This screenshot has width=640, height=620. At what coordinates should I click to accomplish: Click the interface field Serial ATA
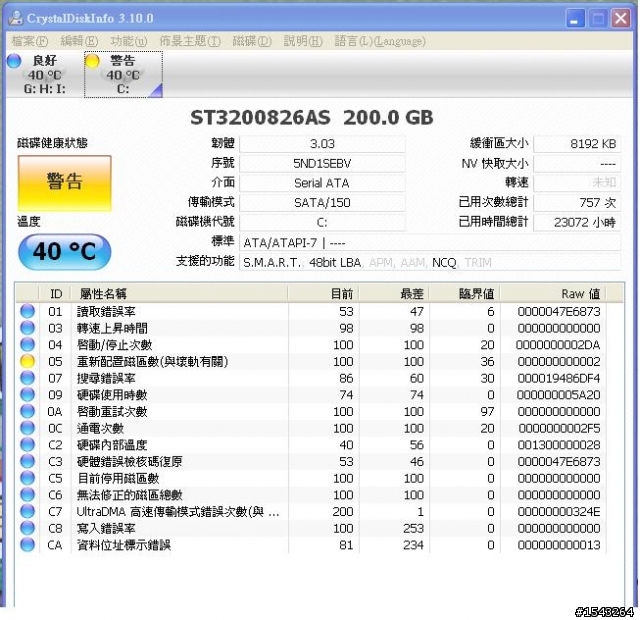[322, 183]
